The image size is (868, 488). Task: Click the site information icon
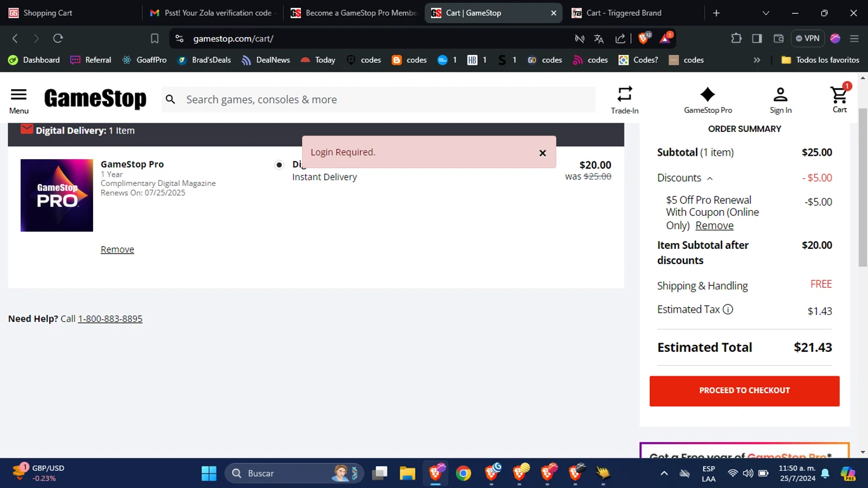[x=179, y=38]
